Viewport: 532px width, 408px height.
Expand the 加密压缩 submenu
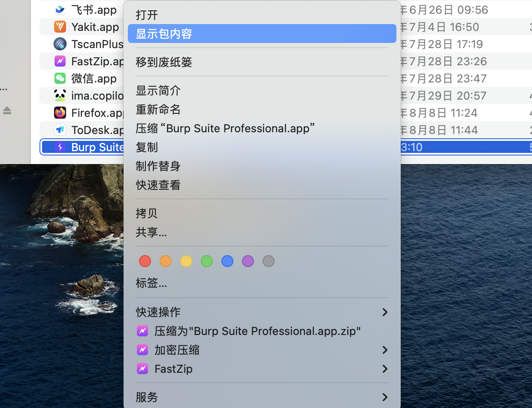pyautogui.click(x=262, y=350)
